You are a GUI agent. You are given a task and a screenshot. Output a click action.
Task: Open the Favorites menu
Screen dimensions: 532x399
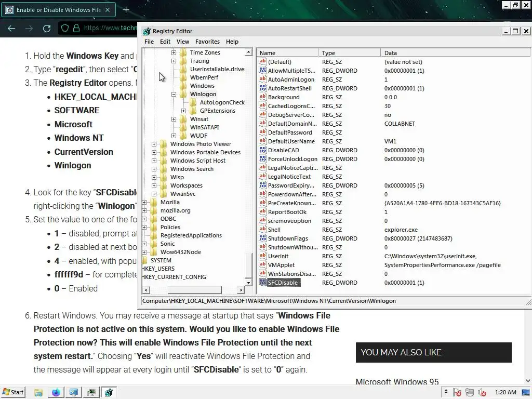[x=207, y=42]
